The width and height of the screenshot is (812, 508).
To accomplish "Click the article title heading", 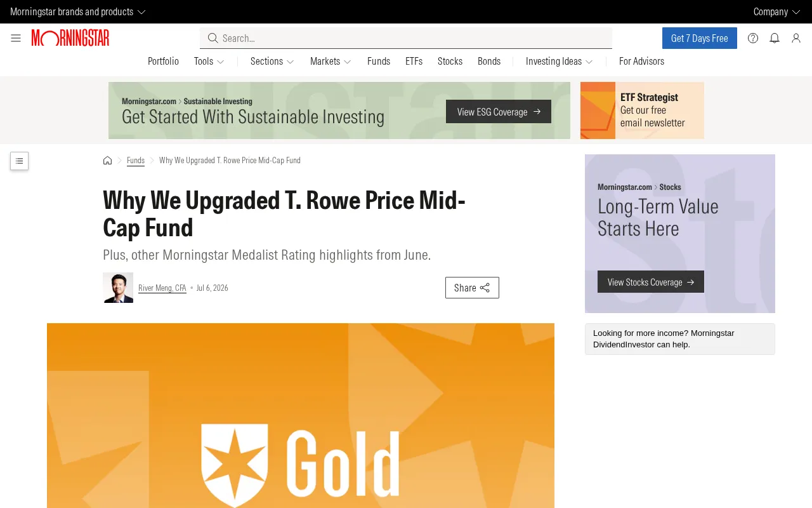I will point(284,213).
